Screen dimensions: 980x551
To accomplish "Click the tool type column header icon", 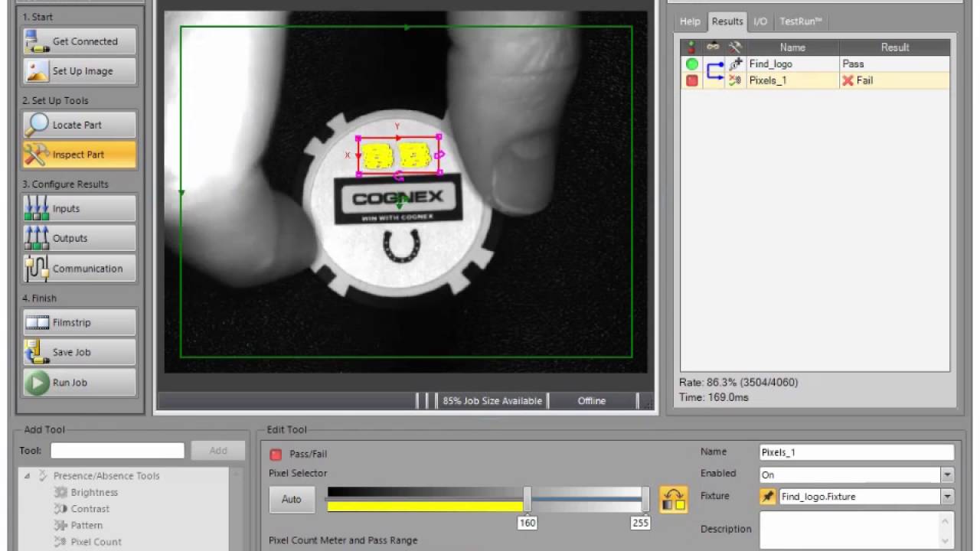I will [x=735, y=47].
